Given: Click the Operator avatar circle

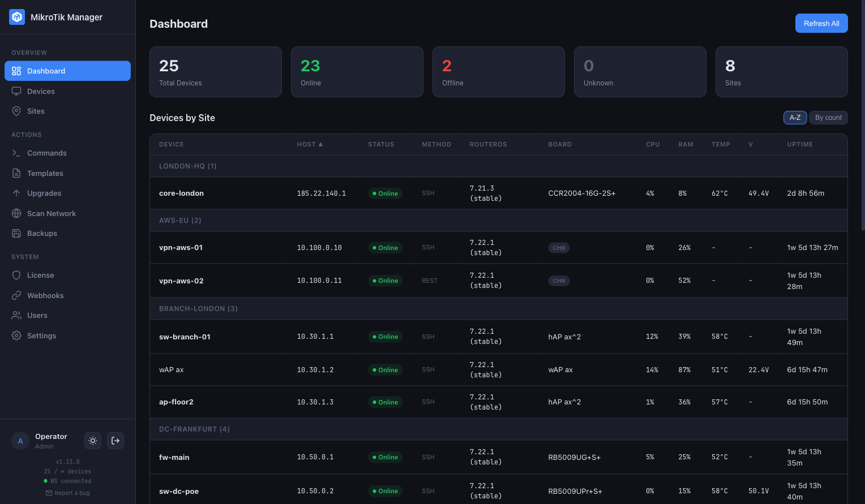Looking at the screenshot, I should coord(20,441).
